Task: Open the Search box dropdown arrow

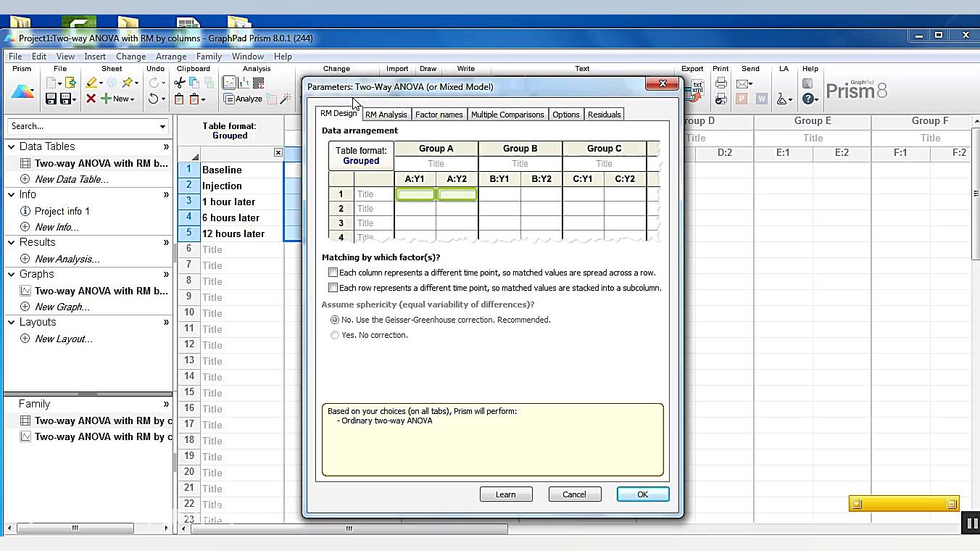Action: pyautogui.click(x=162, y=127)
